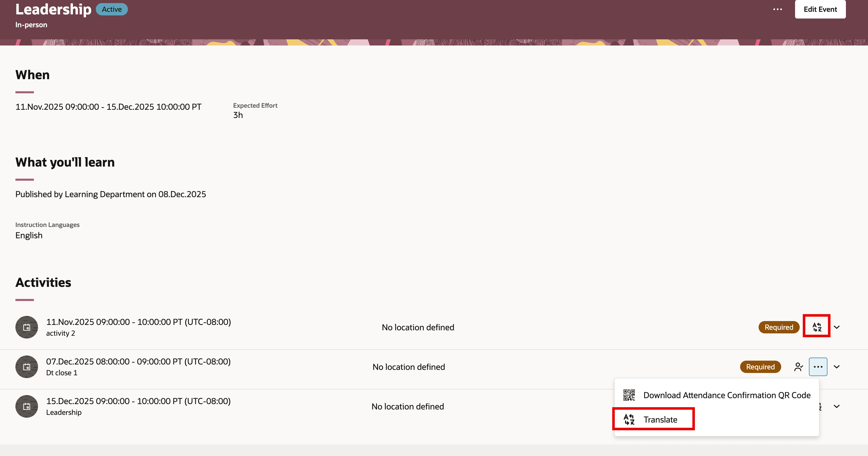Screen dimensions: 868x456
Task: Click the calendar icon beside the Leadership activity
Action: pos(27,406)
